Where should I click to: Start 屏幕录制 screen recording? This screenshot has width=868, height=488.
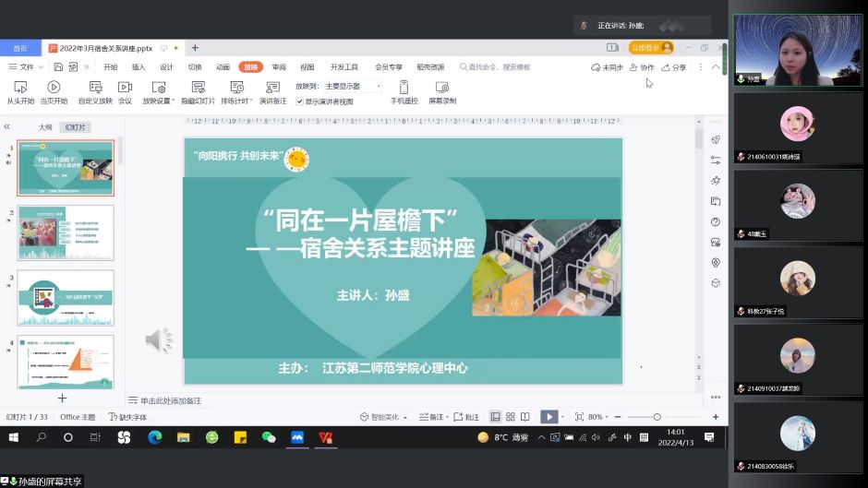(442, 87)
